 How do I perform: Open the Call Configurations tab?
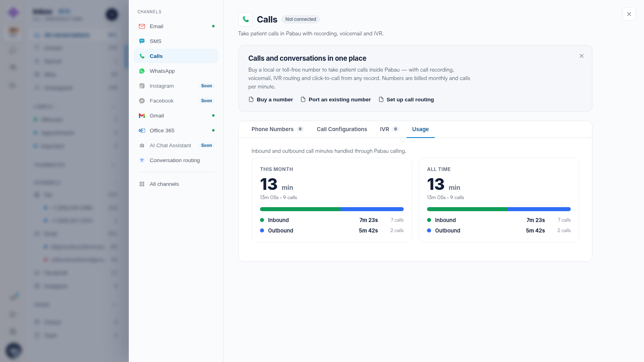click(x=342, y=129)
